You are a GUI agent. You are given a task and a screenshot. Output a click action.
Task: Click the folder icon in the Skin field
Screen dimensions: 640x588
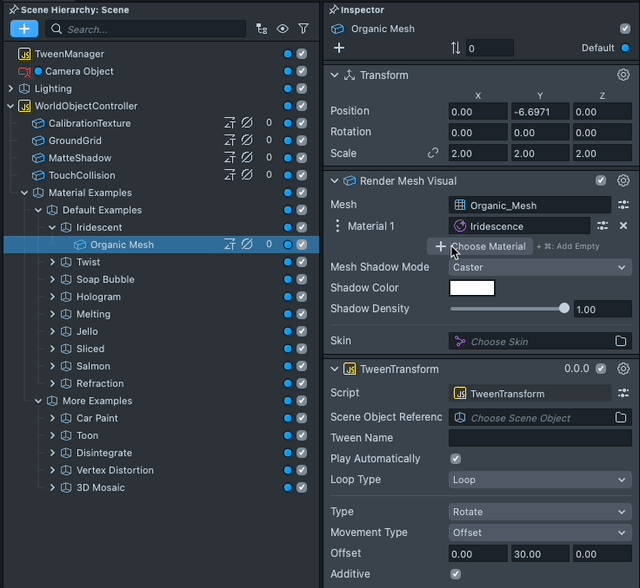(x=621, y=341)
